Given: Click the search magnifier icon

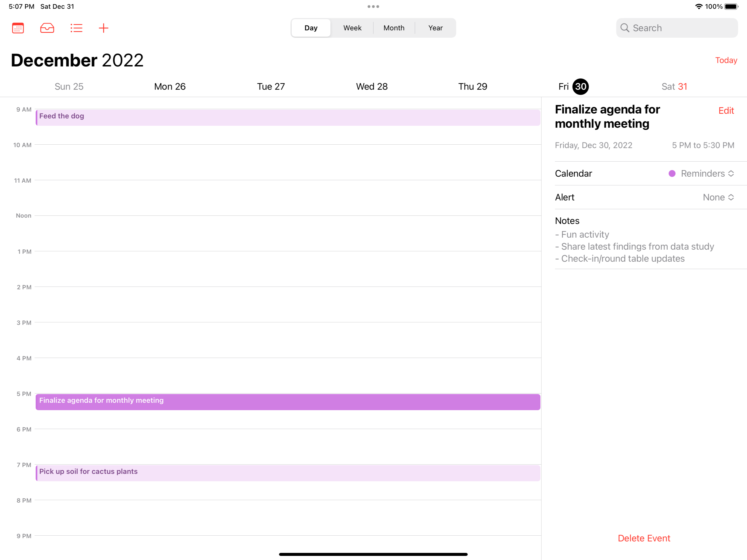Looking at the screenshot, I should click(x=625, y=28).
